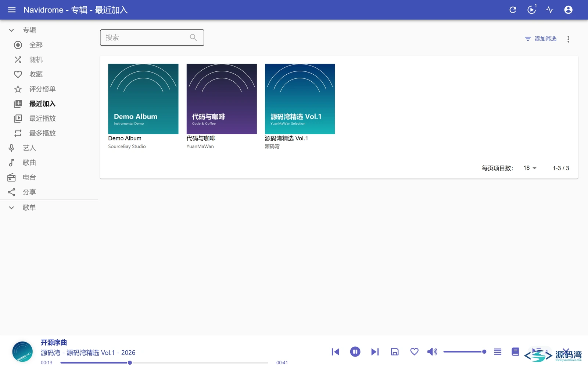Click the 代码与咖啡 album title link
Screen dimensions: 588x368
coord(201,138)
